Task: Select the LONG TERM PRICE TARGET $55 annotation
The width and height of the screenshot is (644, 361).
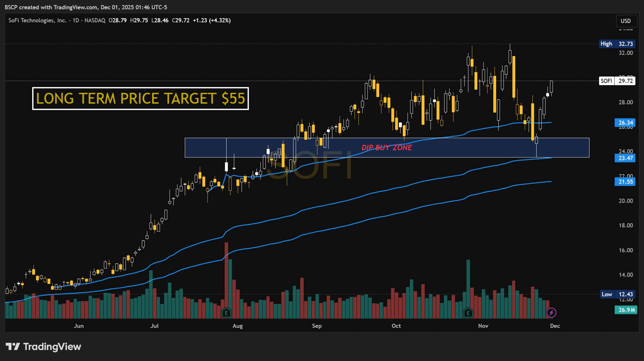Action: (x=141, y=98)
